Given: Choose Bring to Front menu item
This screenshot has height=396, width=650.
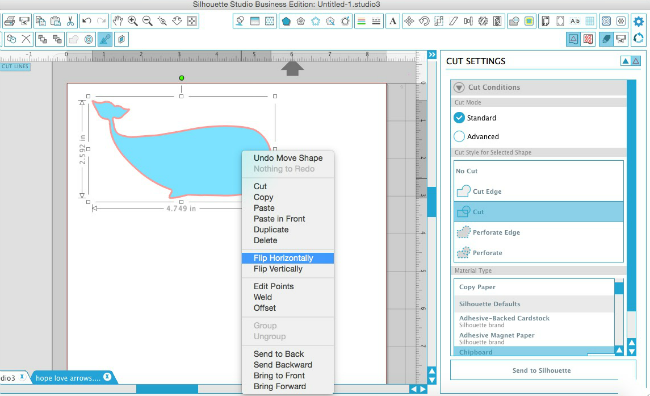Looking at the screenshot, I should 288,375.
